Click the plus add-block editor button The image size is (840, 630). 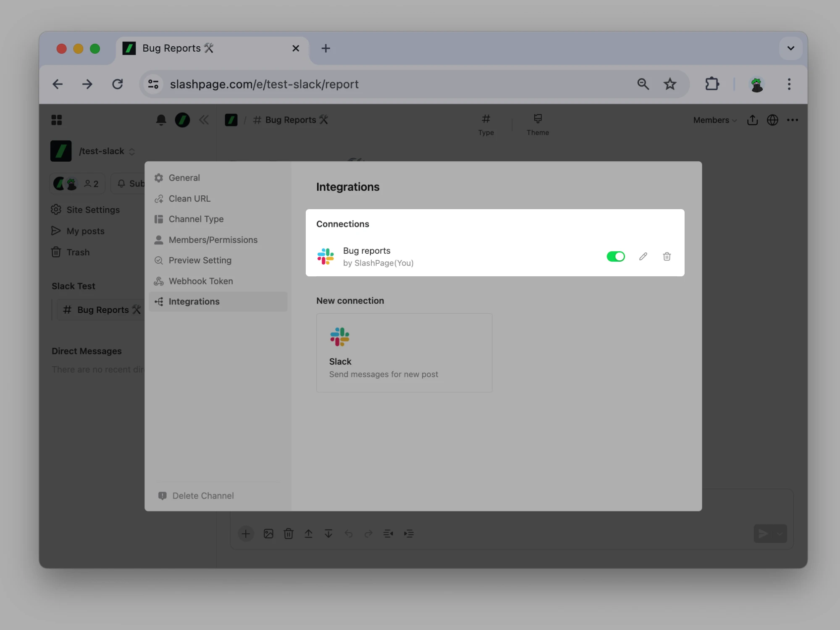[x=246, y=534]
